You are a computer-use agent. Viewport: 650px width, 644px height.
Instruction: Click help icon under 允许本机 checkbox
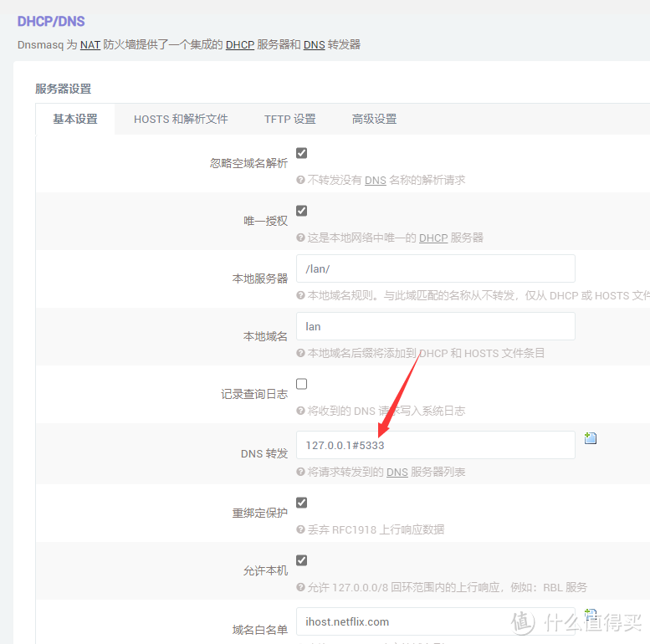[x=301, y=587]
